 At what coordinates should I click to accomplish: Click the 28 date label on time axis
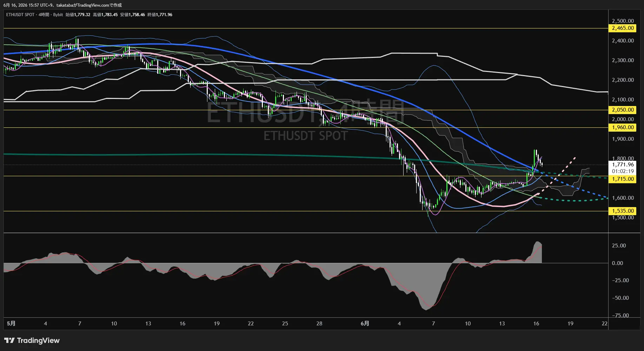pos(319,324)
